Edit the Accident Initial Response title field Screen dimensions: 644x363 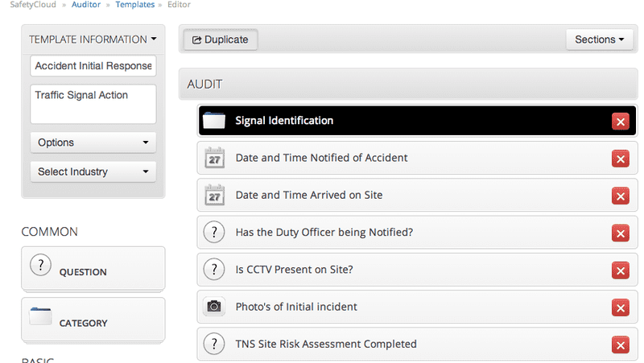point(93,66)
